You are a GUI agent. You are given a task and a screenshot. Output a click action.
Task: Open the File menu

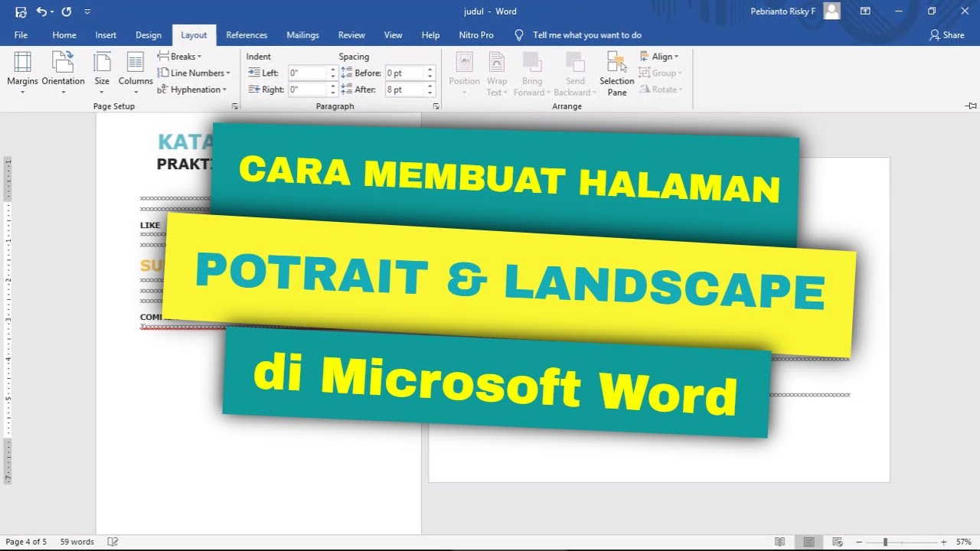pyautogui.click(x=21, y=35)
